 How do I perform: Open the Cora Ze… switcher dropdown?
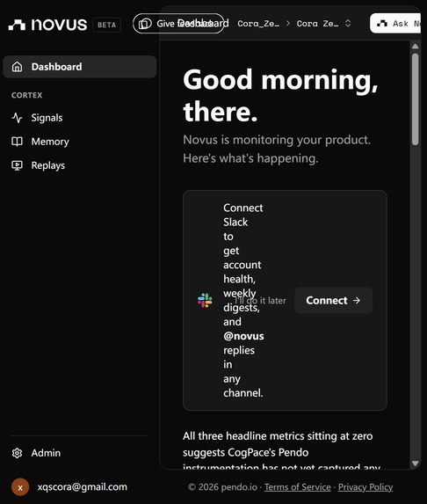coord(323,24)
